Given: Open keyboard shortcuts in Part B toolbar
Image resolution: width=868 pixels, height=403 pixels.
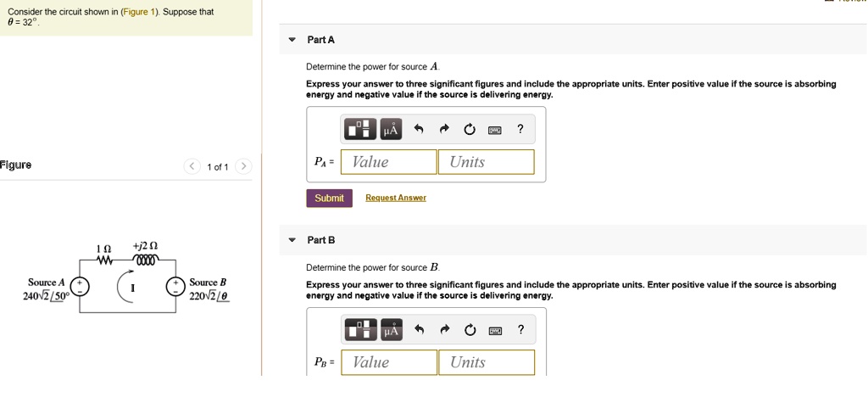Looking at the screenshot, I should click(x=494, y=330).
